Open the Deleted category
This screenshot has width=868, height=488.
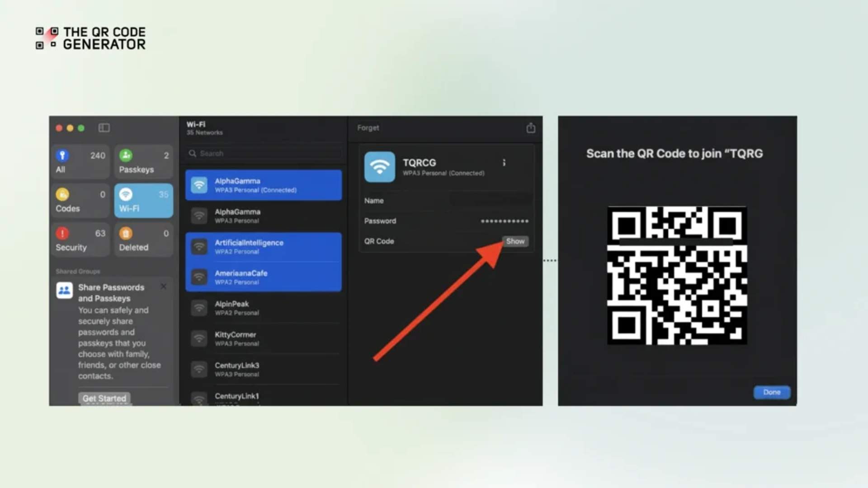tap(143, 239)
